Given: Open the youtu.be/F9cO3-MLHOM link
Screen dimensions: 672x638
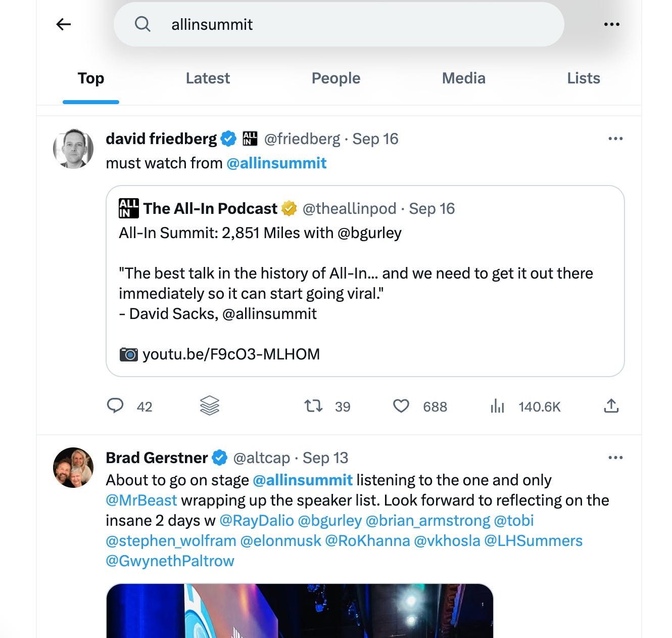Looking at the screenshot, I should pyautogui.click(x=231, y=354).
